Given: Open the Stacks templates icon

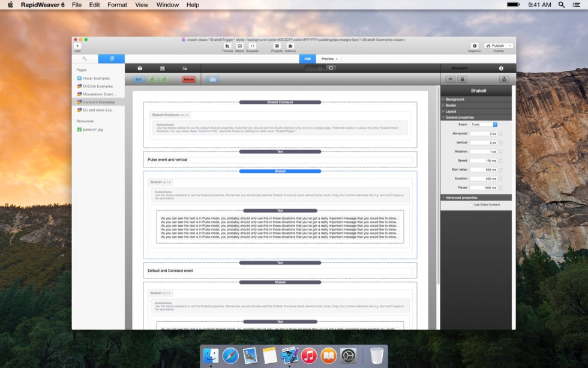Looking at the screenshot, I should coord(163,68).
